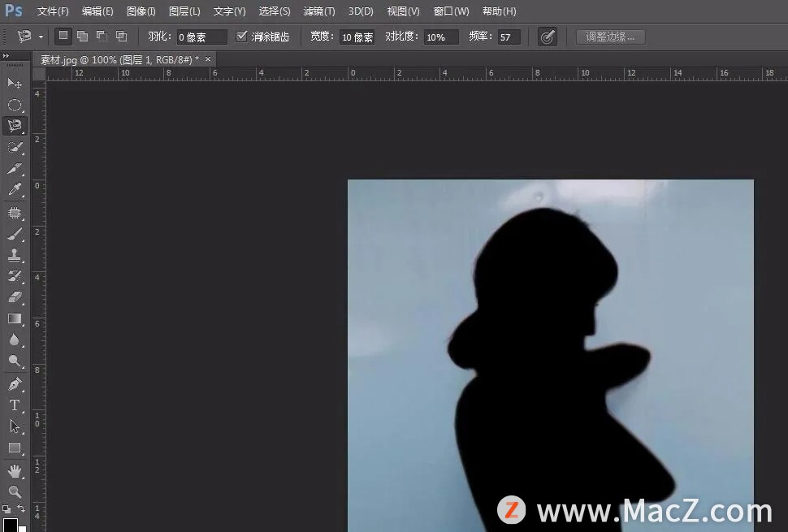
Task: Select the Gradient tool
Action: (x=15, y=318)
